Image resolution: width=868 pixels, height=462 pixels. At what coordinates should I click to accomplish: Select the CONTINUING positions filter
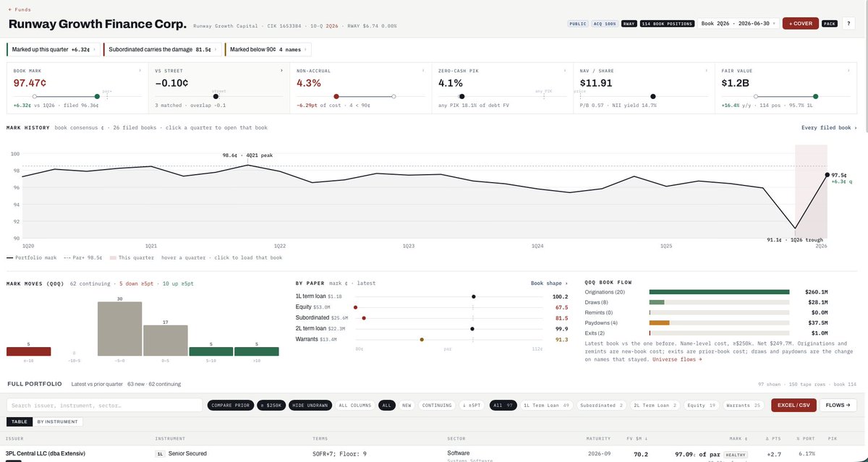coord(437,406)
